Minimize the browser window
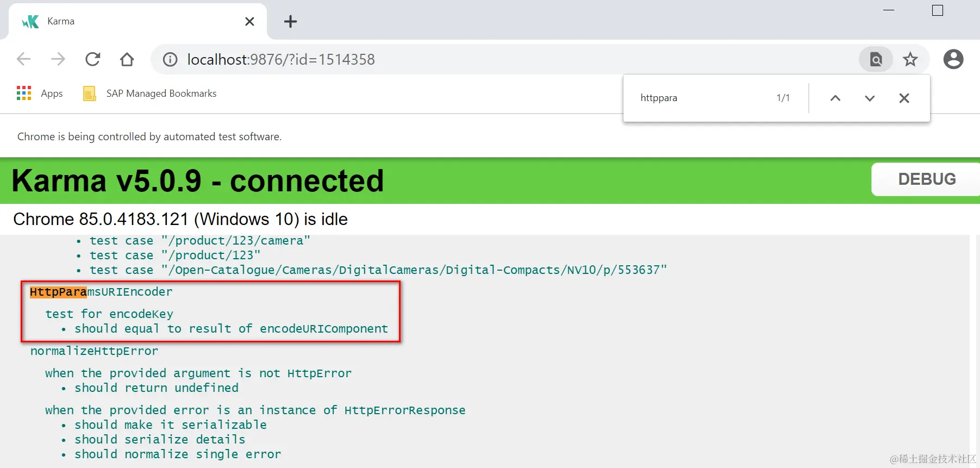The width and height of the screenshot is (980, 468). (x=889, y=10)
